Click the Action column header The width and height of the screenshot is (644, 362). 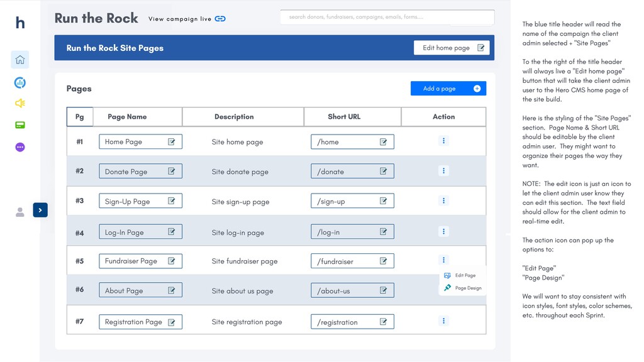pyautogui.click(x=443, y=116)
